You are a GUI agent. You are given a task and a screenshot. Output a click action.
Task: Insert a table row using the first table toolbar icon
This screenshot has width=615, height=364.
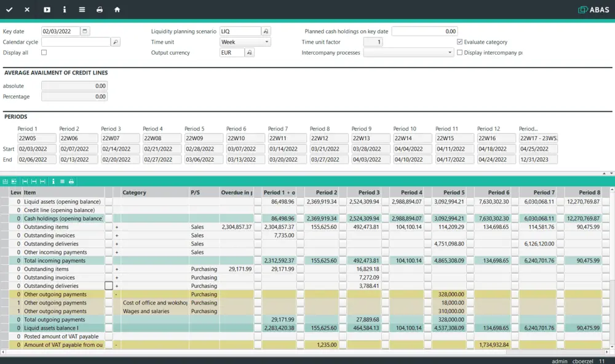click(x=5, y=181)
